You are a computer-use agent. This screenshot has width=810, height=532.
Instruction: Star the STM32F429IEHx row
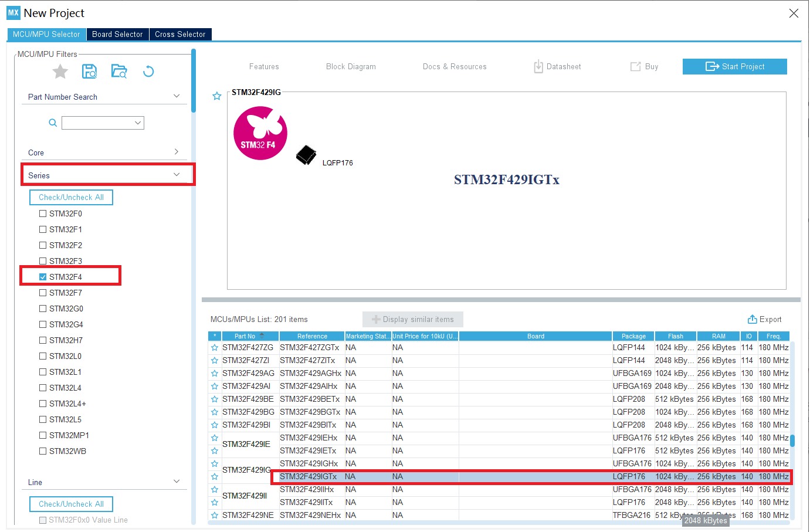215,438
